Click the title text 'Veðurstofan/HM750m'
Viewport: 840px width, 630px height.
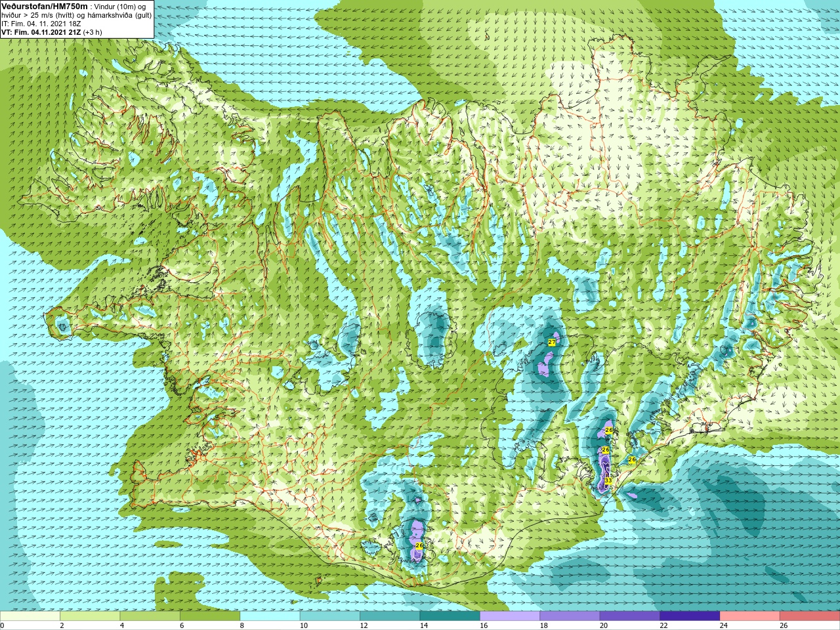[45, 6]
